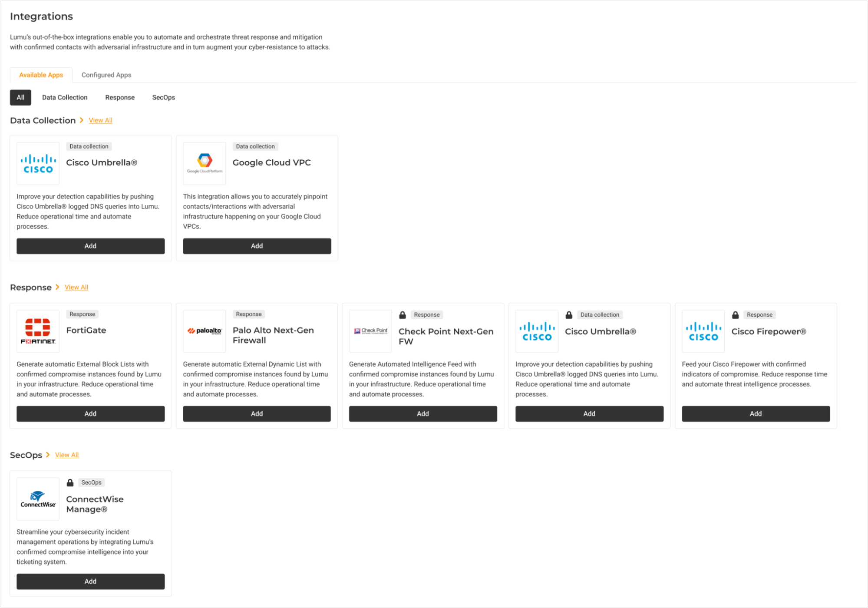Add the Google Cloud VPC integration

257,246
